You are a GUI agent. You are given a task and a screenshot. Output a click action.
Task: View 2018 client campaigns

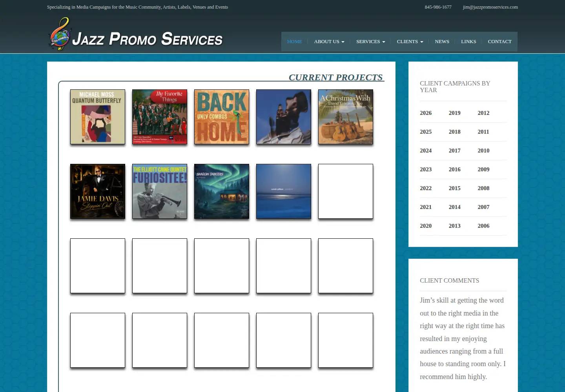pos(455,132)
